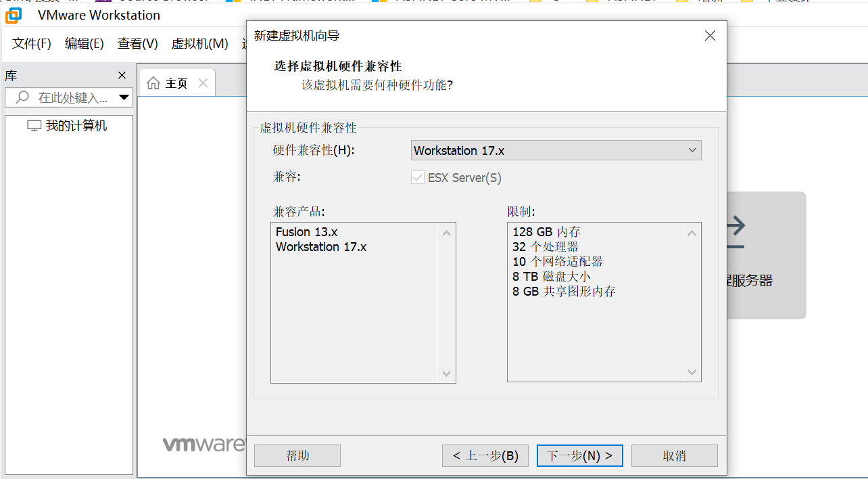Click the 8 TB 磁盘大小 limit entry
The image size is (868, 479).
point(552,277)
